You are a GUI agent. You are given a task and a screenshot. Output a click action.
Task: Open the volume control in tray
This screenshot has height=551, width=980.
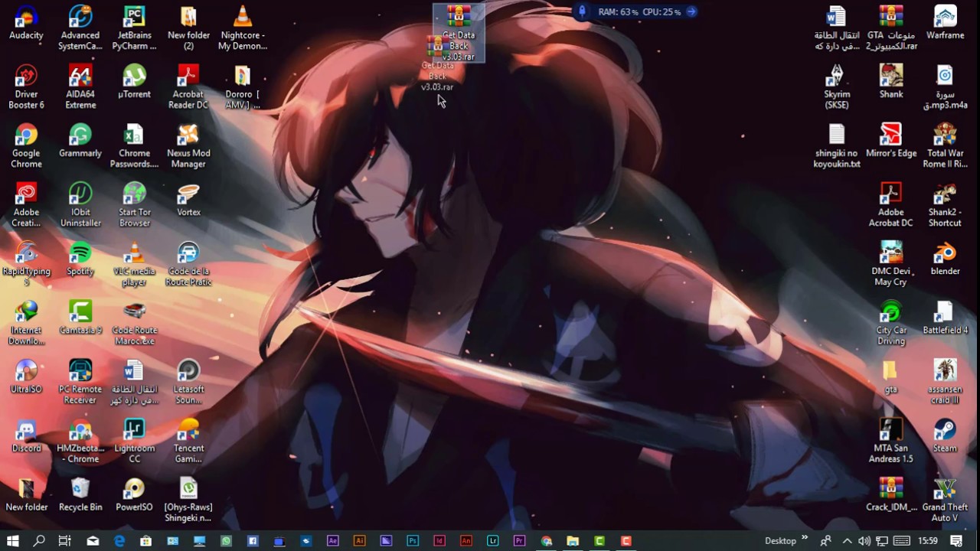(x=864, y=541)
